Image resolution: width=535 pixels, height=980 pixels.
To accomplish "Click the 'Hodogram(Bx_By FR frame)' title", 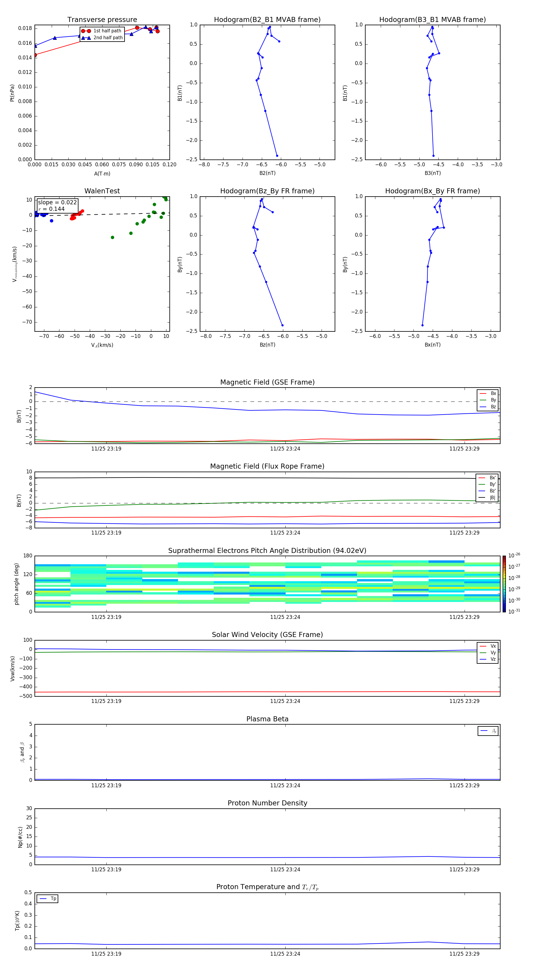I will coord(432,191).
